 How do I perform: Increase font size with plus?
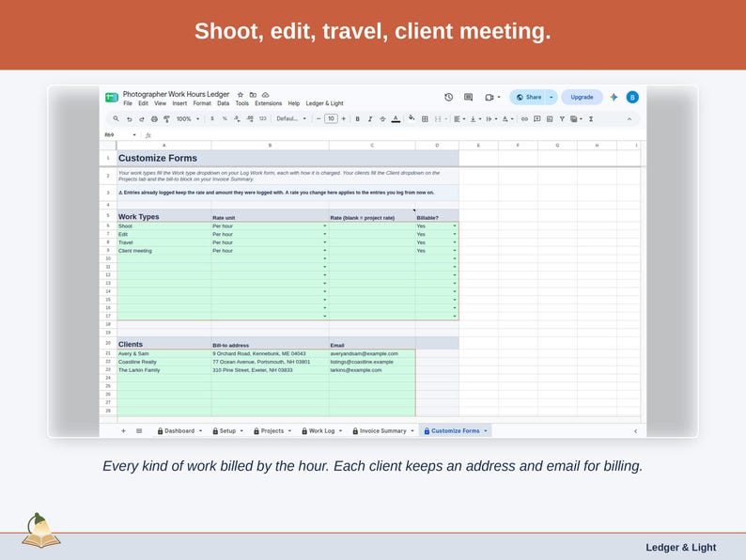[x=344, y=119]
